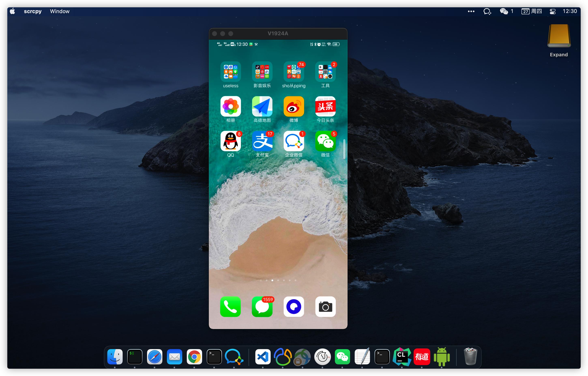The height and width of the screenshot is (376, 588).
Task: Launch Amap (高德地图) navigation app
Action: (x=262, y=107)
